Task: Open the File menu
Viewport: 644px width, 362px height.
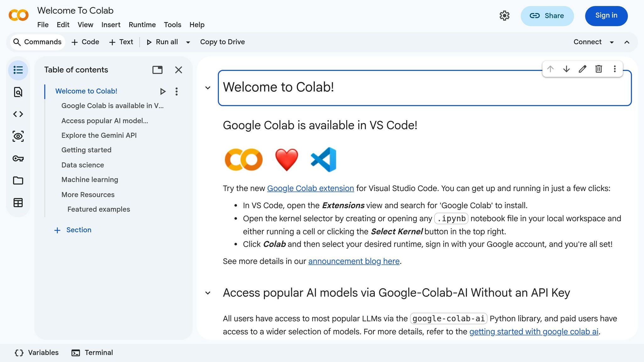Action: pyautogui.click(x=43, y=25)
